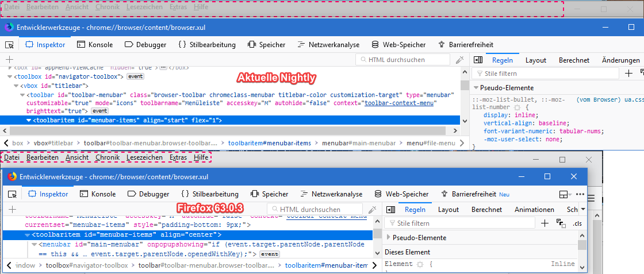The image size is (644, 274).
Task: Open the Debugger tab in Nightly devtools
Action: (145, 45)
